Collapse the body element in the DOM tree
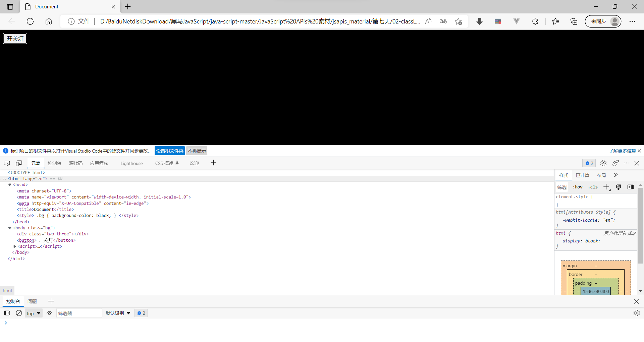The height and width of the screenshot is (342, 644). coord(10,228)
